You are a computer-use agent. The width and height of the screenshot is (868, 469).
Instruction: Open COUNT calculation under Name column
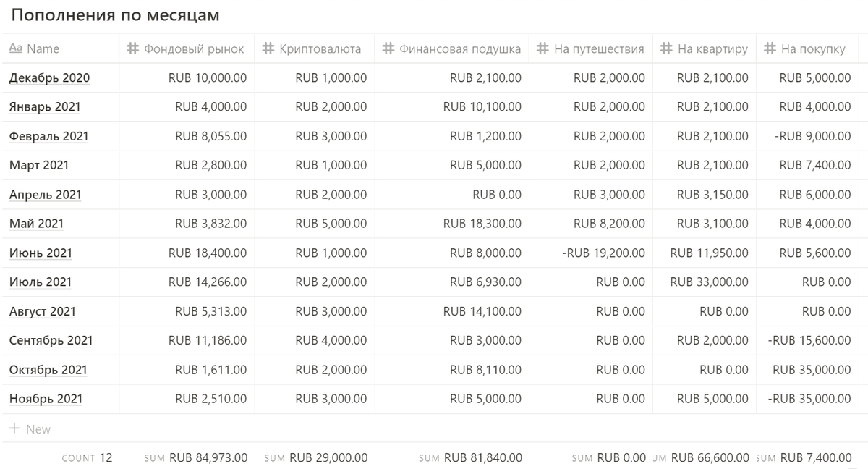pyautogui.click(x=87, y=457)
